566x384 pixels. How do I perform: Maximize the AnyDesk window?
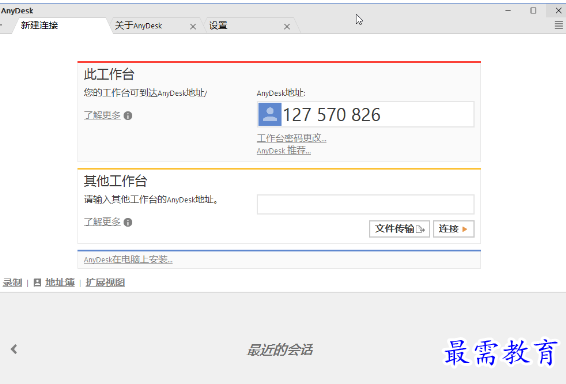pyautogui.click(x=533, y=10)
